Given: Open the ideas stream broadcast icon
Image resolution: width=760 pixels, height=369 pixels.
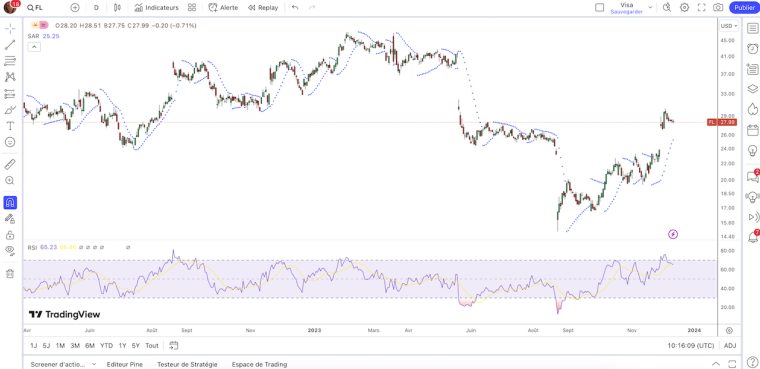Looking at the screenshot, I should (x=752, y=197).
